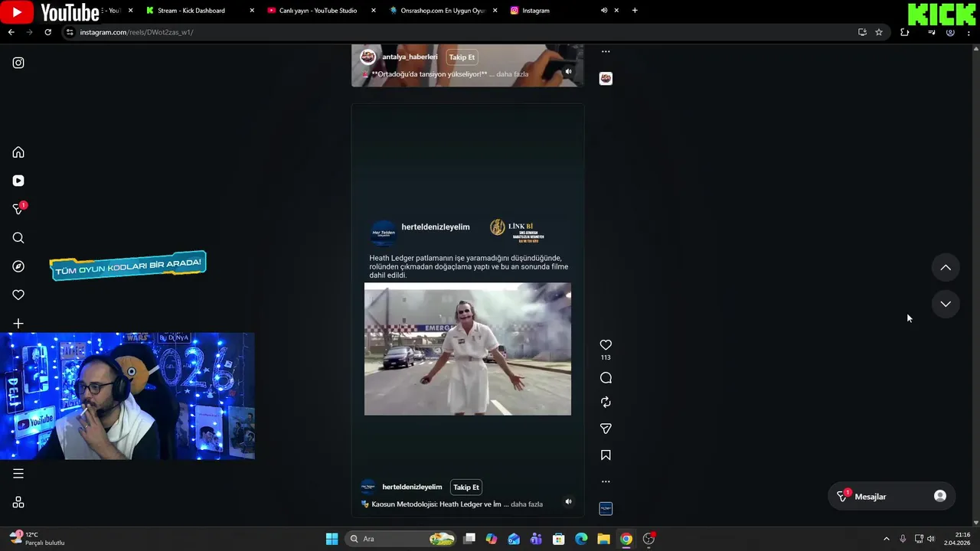Open site info icon in address bar
Viewport: 980px width, 551px height.
pyautogui.click(x=70, y=32)
